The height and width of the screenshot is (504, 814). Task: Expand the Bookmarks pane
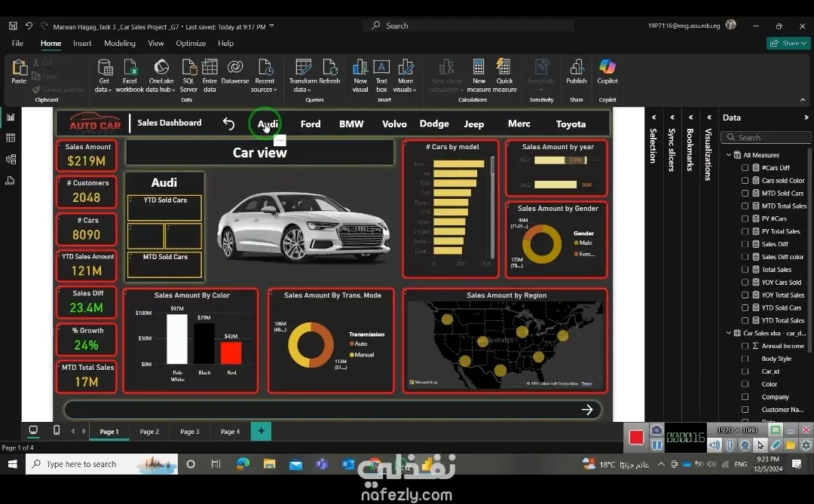[690, 118]
